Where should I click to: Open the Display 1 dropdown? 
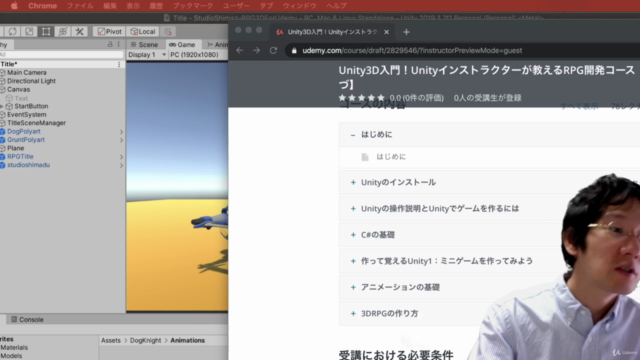click(147, 55)
